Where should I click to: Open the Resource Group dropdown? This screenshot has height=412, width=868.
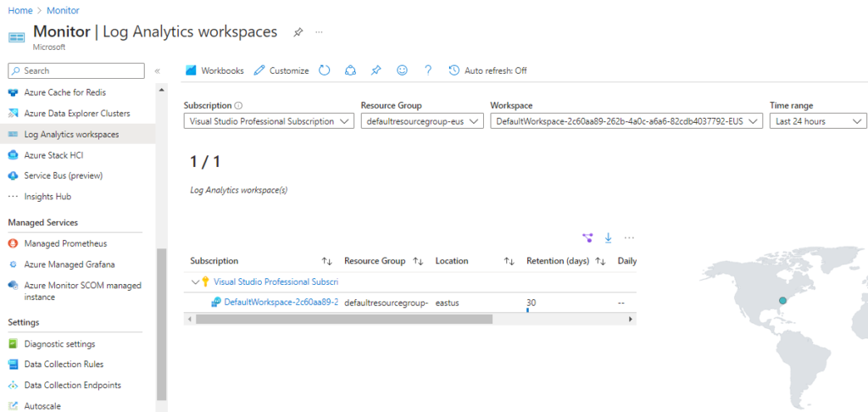(x=422, y=121)
